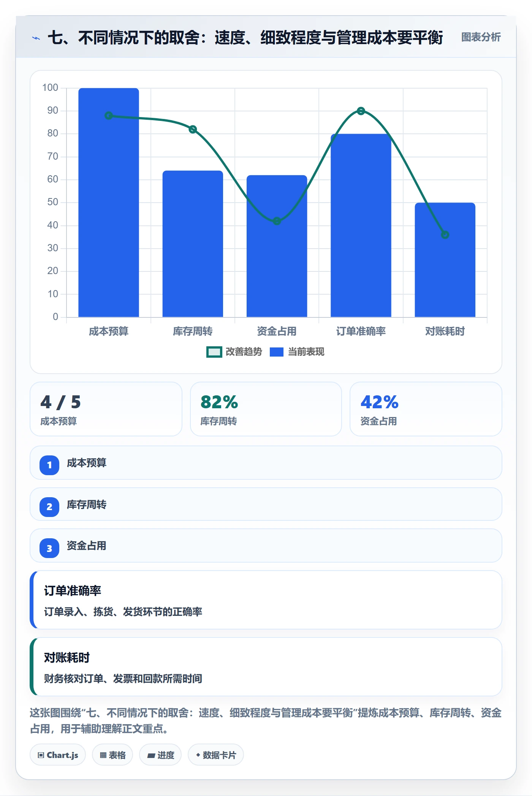Click description 财务核对订单、发票和回款所需时间
The width and height of the screenshot is (532, 796).
[123, 679]
